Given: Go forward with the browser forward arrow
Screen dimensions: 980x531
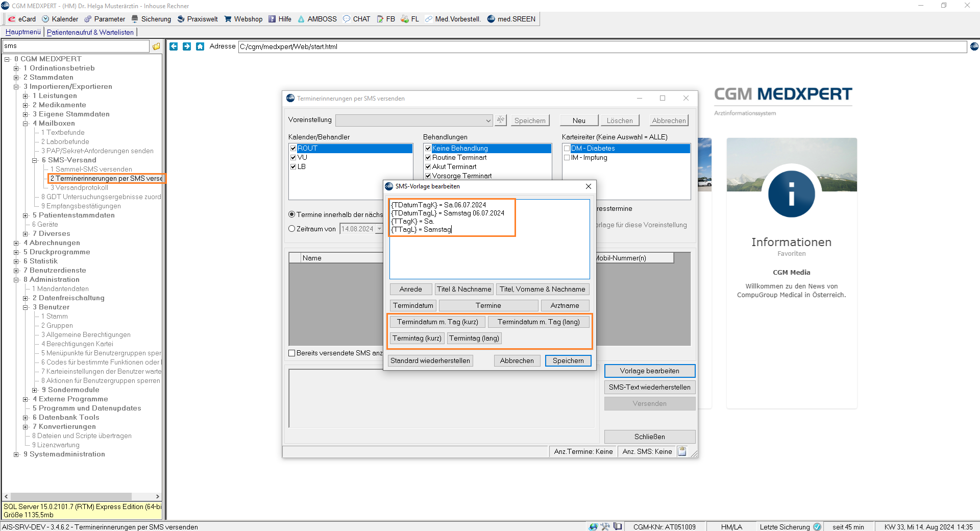Looking at the screenshot, I should pyautogui.click(x=187, y=46).
